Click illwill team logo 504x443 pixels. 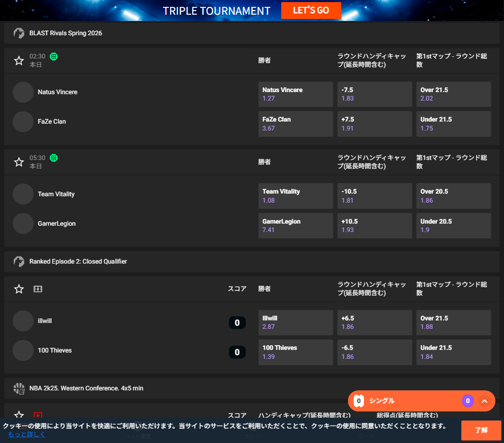(23, 321)
